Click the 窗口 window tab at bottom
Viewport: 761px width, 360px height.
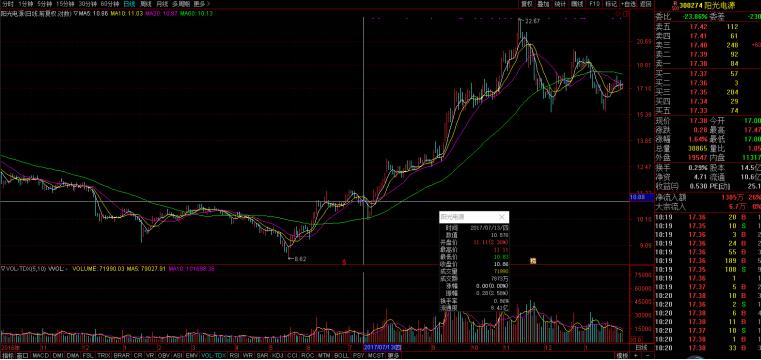23,355
